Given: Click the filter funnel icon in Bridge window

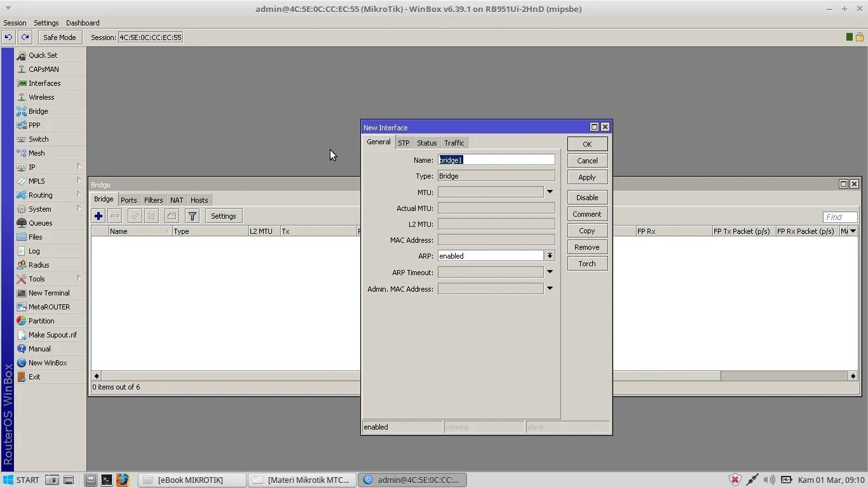Looking at the screenshot, I should pyautogui.click(x=193, y=216).
